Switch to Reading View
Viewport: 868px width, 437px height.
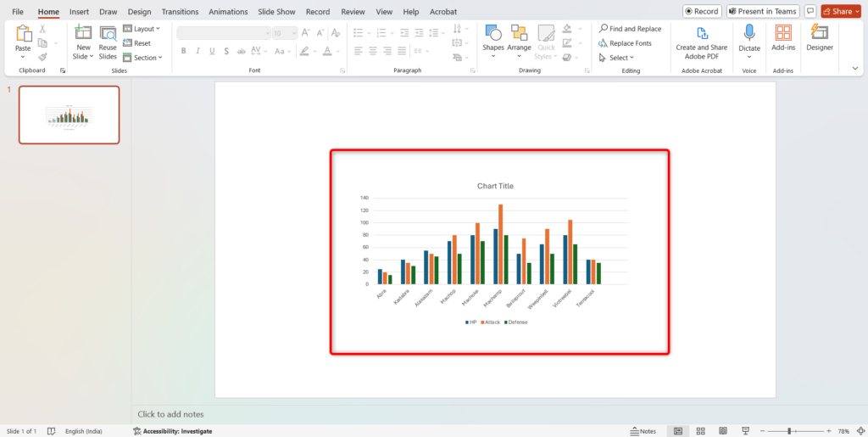722,431
